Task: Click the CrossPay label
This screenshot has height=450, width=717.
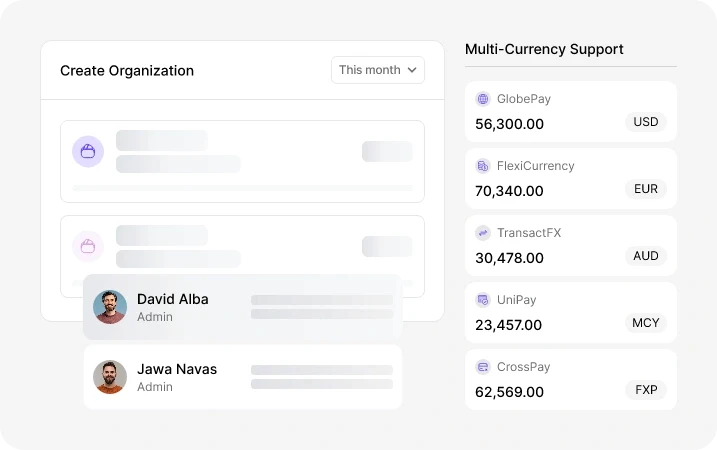Action: (524, 367)
